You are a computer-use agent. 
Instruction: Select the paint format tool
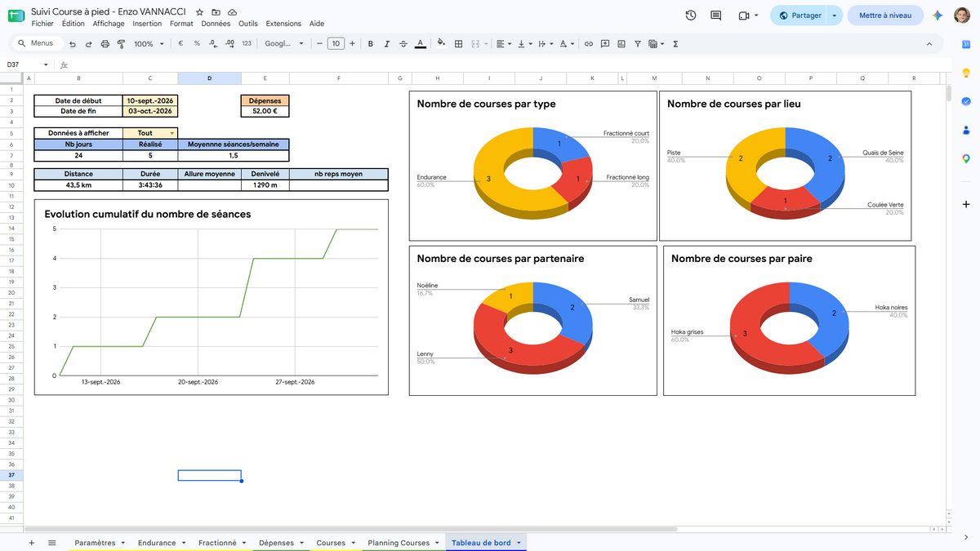121,44
